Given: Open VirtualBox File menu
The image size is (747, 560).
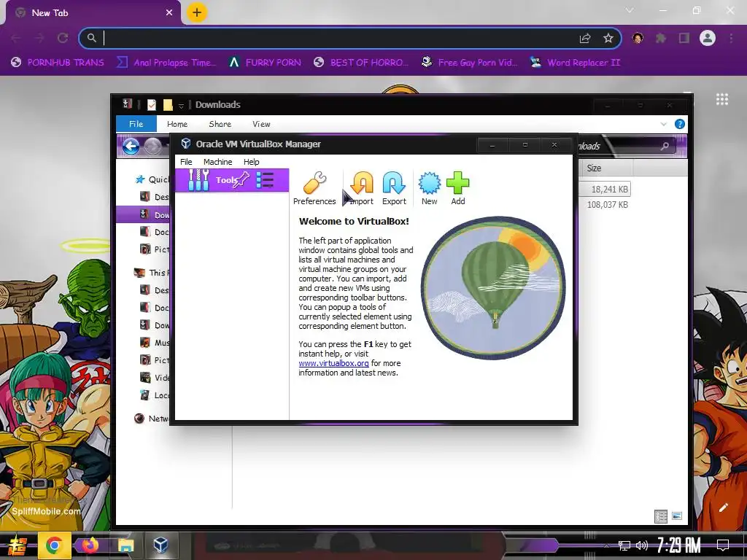Looking at the screenshot, I should [x=186, y=162].
